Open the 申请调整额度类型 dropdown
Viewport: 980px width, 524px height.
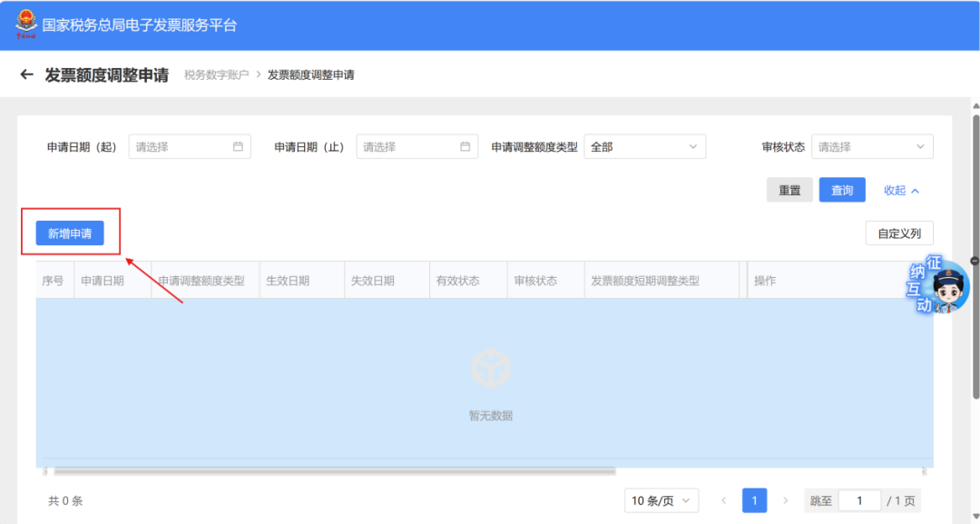(644, 146)
